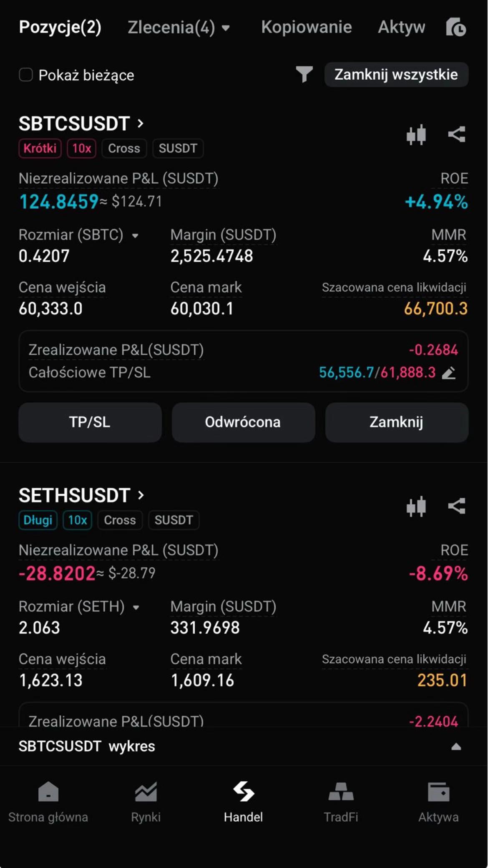Open the Rozmiar (SBTC) unit dropdown

coord(135,236)
